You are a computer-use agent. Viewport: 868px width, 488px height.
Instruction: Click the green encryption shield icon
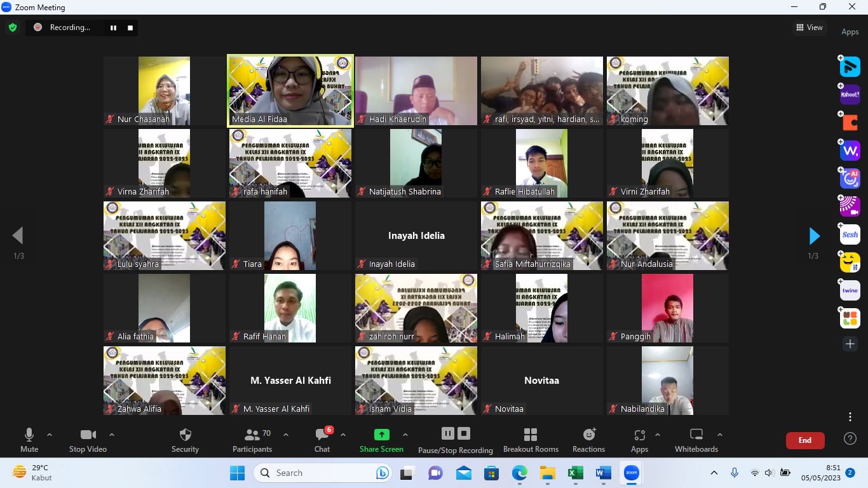13,27
